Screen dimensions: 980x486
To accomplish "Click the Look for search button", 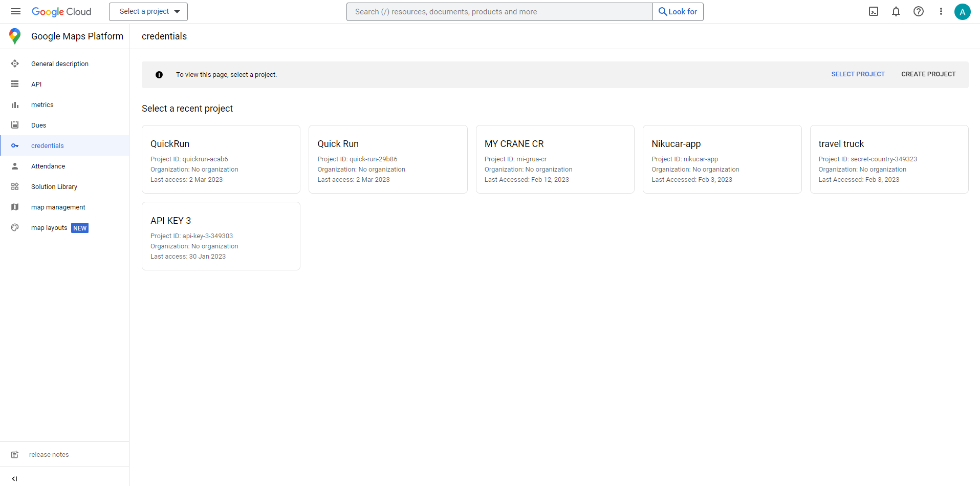I will pos(678,11).
